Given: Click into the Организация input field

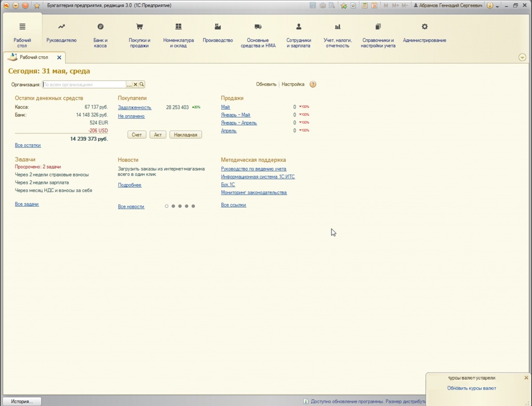Looking at the screenshot, I should [x=84, y=85].
